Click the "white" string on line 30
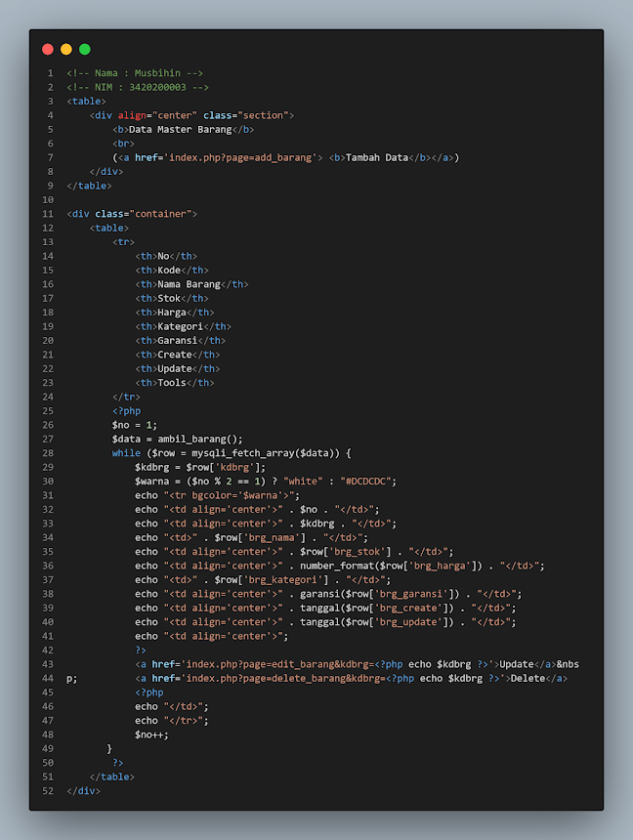The width and height of the screenshot is (633, 840). click(303, 482)
